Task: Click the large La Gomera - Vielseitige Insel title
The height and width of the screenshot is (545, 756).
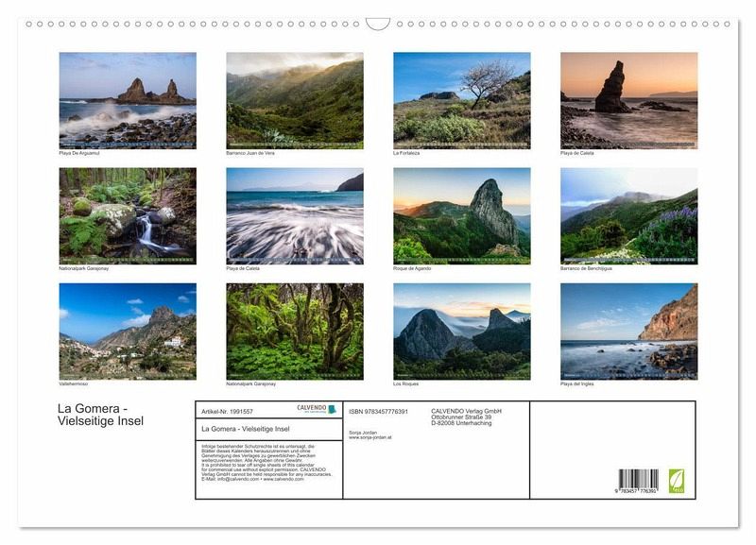Action: [x=101, y=415]
